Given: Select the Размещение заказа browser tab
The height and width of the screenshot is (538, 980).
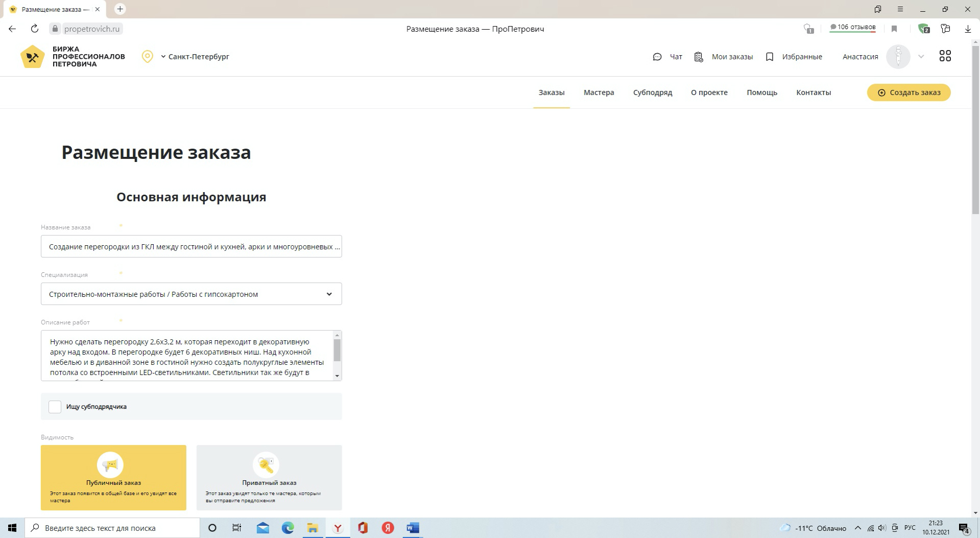Looking at the screenshot, I should tap(54, 9).
